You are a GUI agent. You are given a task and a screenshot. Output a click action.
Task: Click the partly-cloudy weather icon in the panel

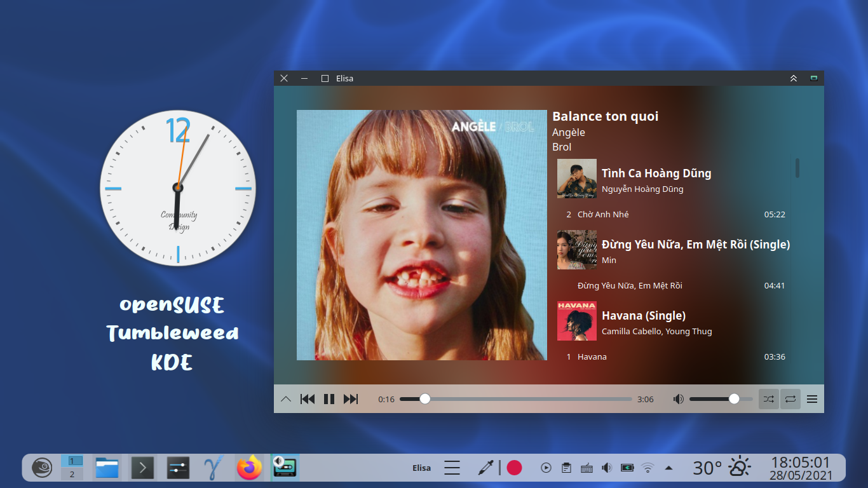click(x=740, y=468)
